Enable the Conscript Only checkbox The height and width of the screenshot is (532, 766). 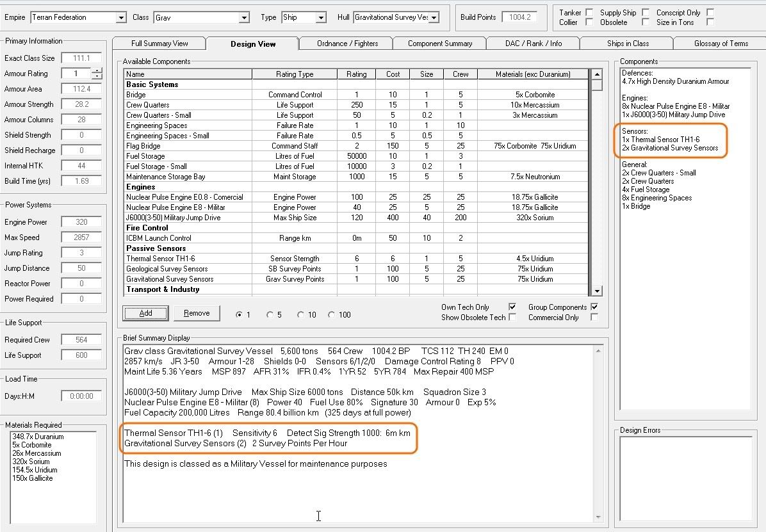[710, 13]
